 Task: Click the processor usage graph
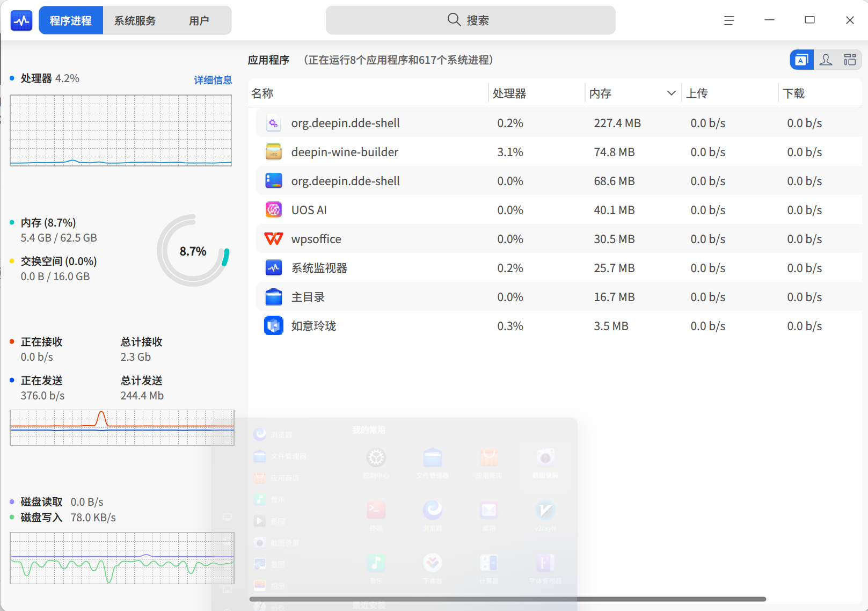121,130
